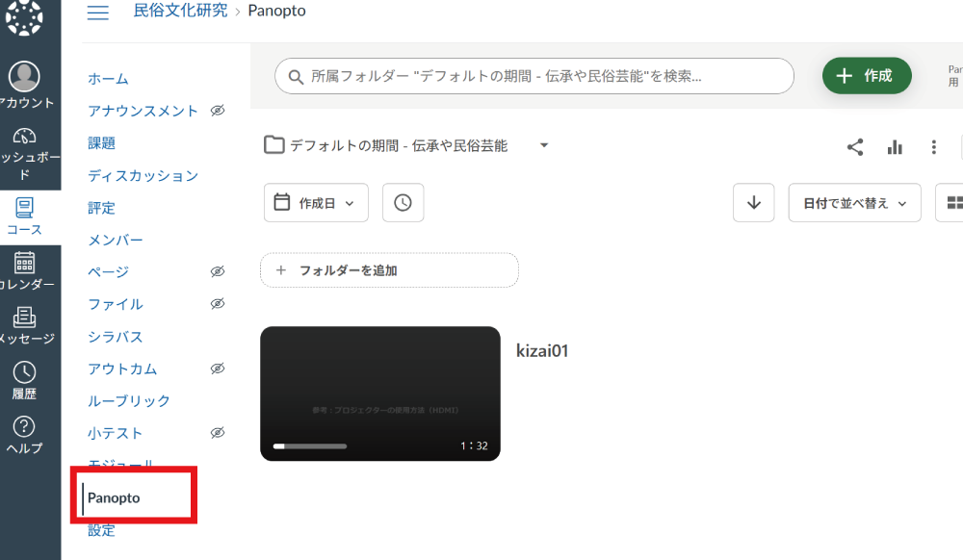Open the Calendar icon in global sidebar
The width and height of the screenshot is (963, 560).
coord(25,263)
